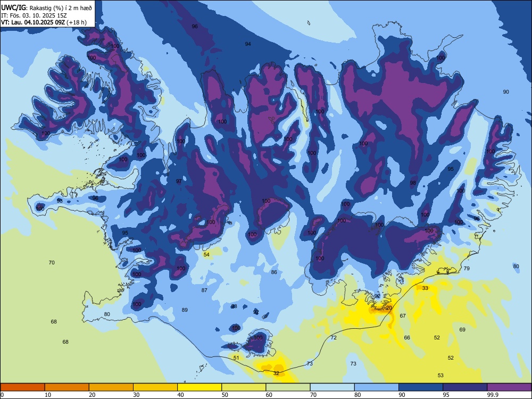
Task: Click the map value '94' off the north coast
Action: click(248, 44)
